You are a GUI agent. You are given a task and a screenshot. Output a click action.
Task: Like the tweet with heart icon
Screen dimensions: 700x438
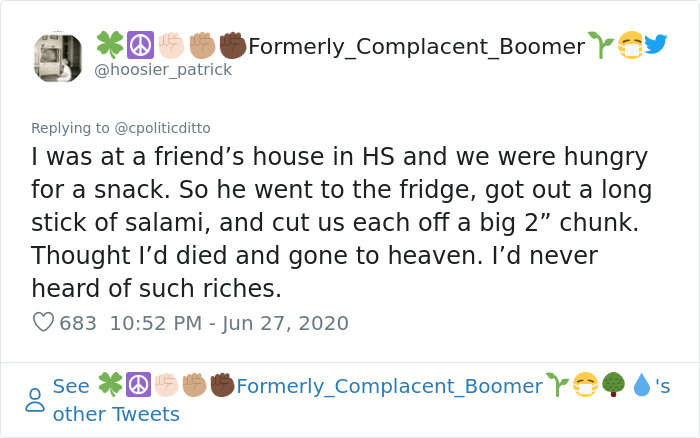pyautogui.click(x=43, y=322)
